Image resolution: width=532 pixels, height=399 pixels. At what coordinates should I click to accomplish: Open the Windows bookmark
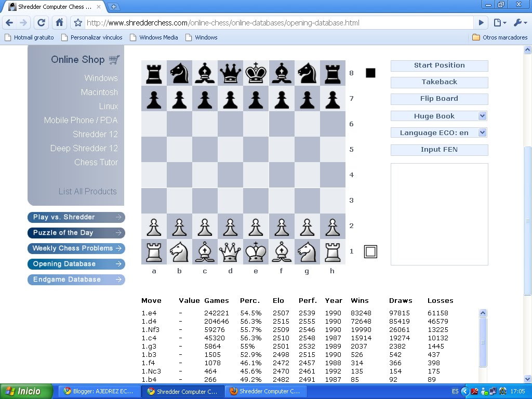click(x=202, y=37)
